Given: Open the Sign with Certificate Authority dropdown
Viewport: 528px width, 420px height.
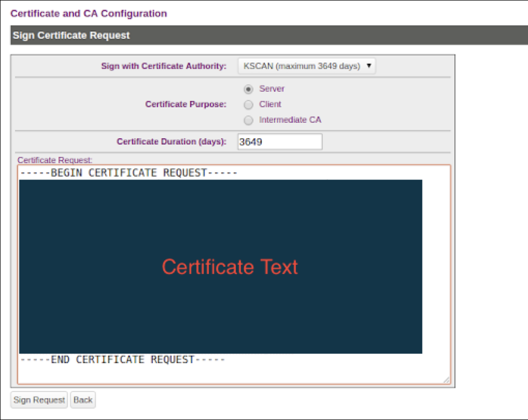Looking at the screenshot, I should (x=306, y=66).
